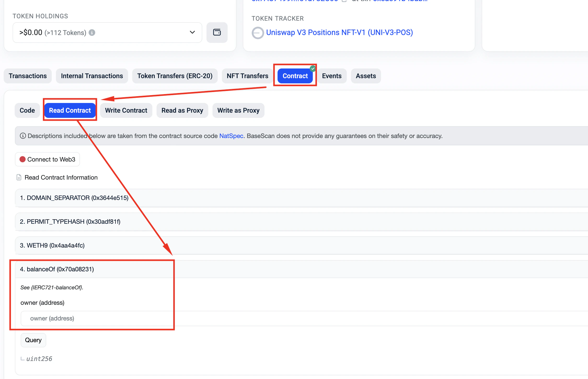Switch to the NFT Transfers tab
588x379 pixels.
click(x=247, y=76)
